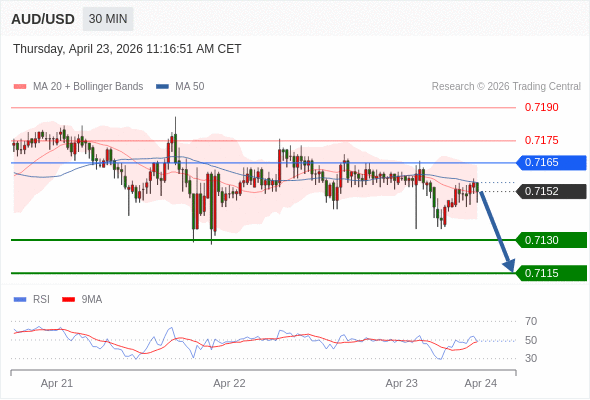Click the blue 0.7165 pivot price tag
Screen dimensions: 590x400
[551, 163]
